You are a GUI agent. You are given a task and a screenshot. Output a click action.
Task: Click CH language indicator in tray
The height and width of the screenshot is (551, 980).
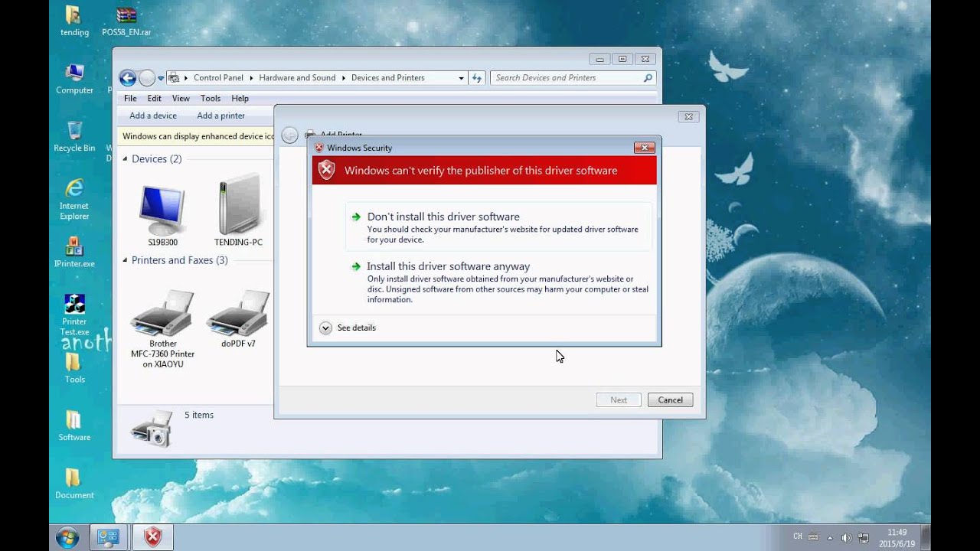click(x=798, y=537)
